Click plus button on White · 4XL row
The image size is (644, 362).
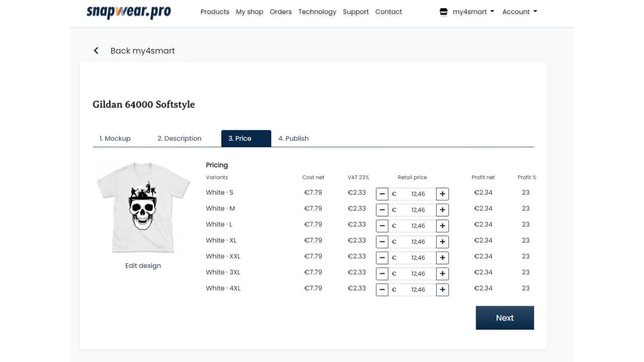click(x=442, y=290)
